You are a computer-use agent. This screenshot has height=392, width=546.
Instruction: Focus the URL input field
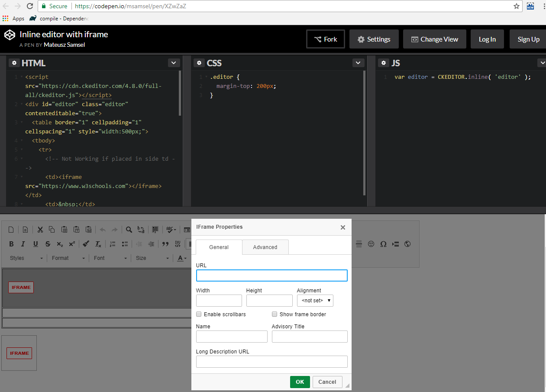coord(272,275)
